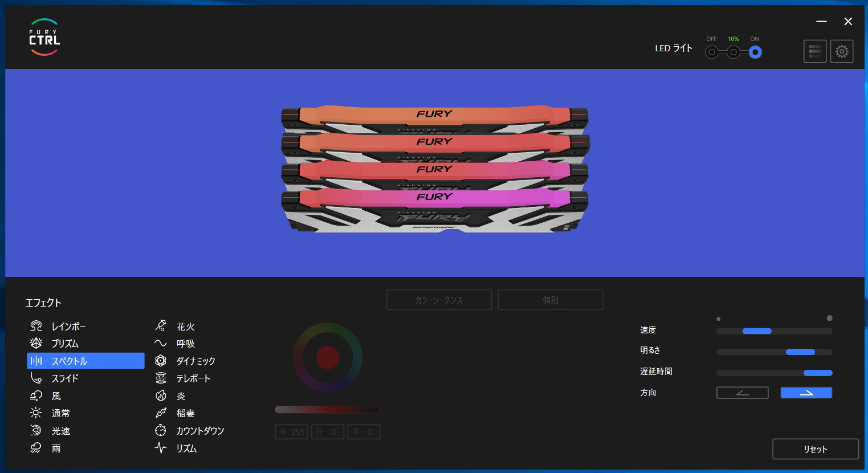Click the spectrum bars icon beside スペクトル
Viewport: 868px width, 473px height.
[36, 361]
